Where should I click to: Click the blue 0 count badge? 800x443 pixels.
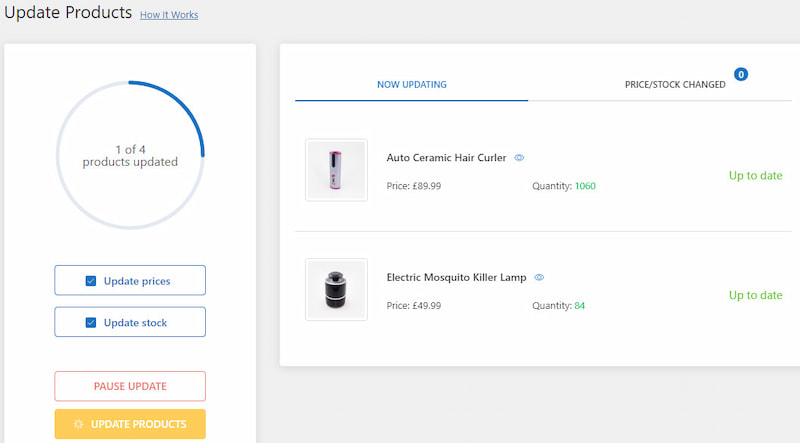click(x=741, y=74)
